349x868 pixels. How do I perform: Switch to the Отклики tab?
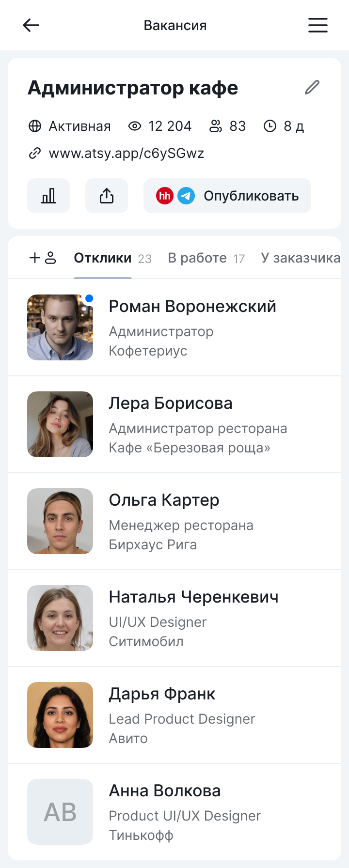[x=103, y=258]
